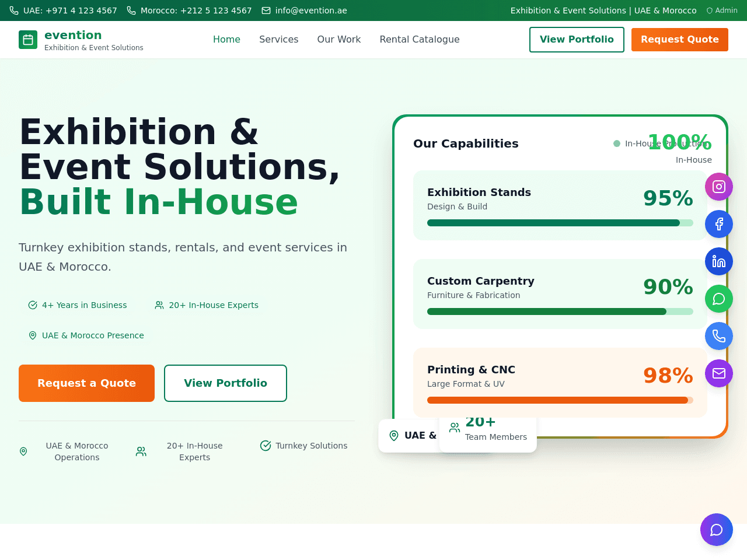Click the 'Printing & CNC' card title
Screen dimensions: 747x560
click(x=471, y=370)
